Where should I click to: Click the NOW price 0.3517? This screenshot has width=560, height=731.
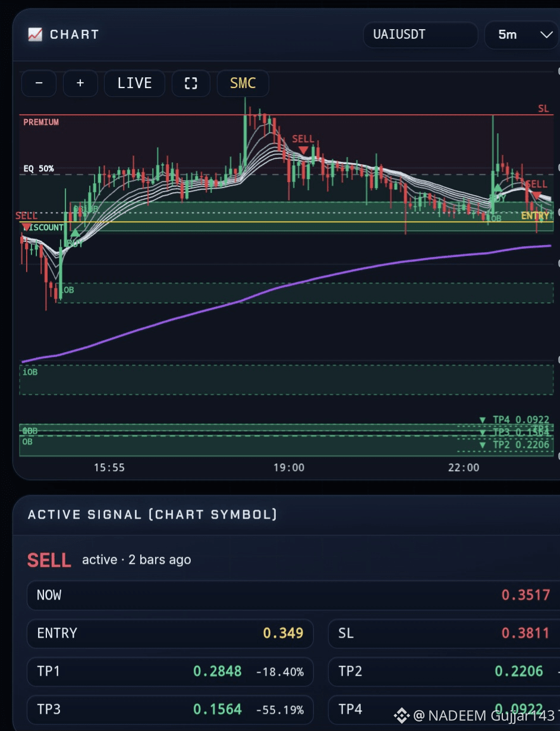coord(526,595)
